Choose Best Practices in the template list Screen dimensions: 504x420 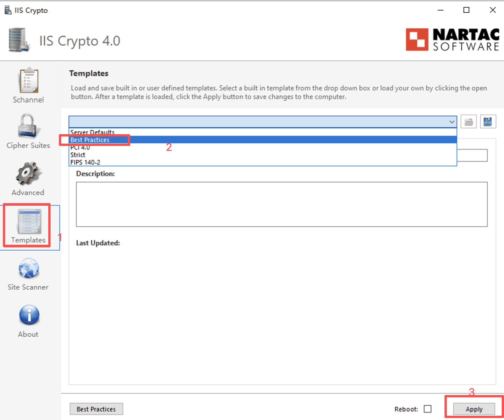[90, 140]
